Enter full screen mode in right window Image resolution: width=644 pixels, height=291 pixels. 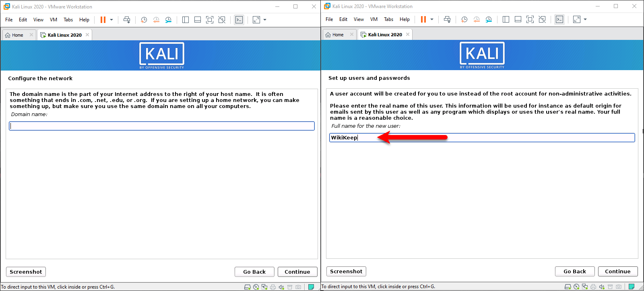[530, 19]
